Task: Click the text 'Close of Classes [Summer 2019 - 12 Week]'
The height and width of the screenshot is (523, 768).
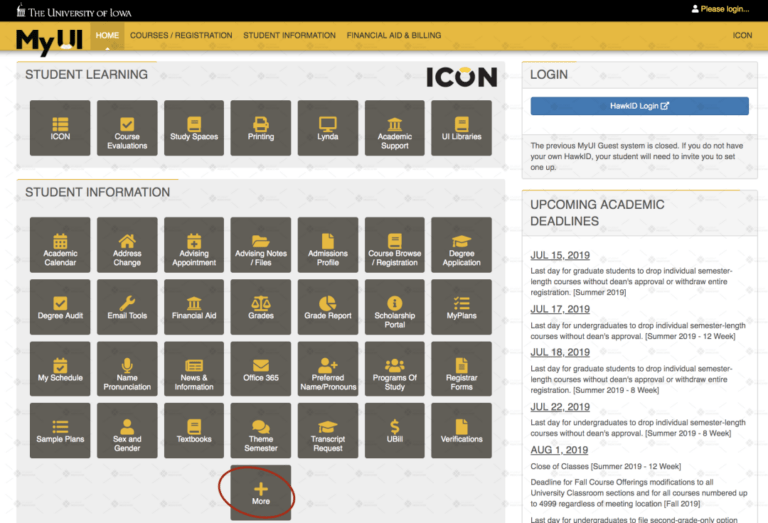Action: [605, 466]
